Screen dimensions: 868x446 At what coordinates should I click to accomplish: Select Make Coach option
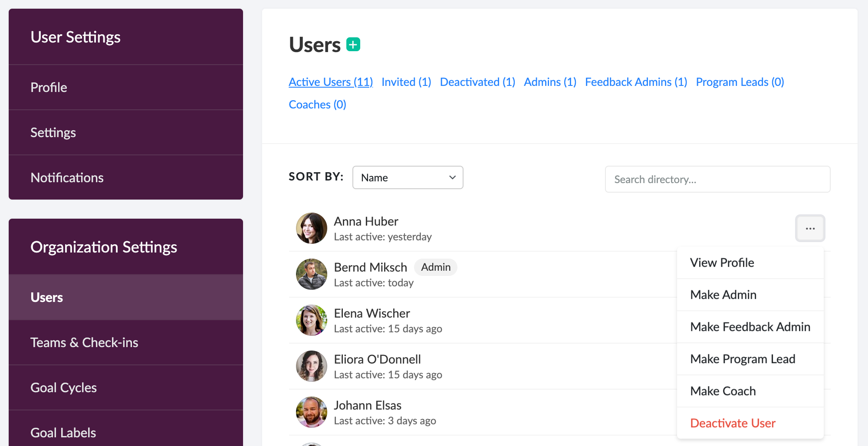pyautogui.click(x=750, y=391)
